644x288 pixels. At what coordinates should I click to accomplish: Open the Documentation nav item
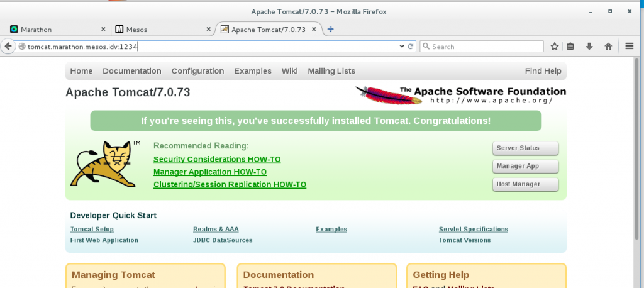point(132,71)
